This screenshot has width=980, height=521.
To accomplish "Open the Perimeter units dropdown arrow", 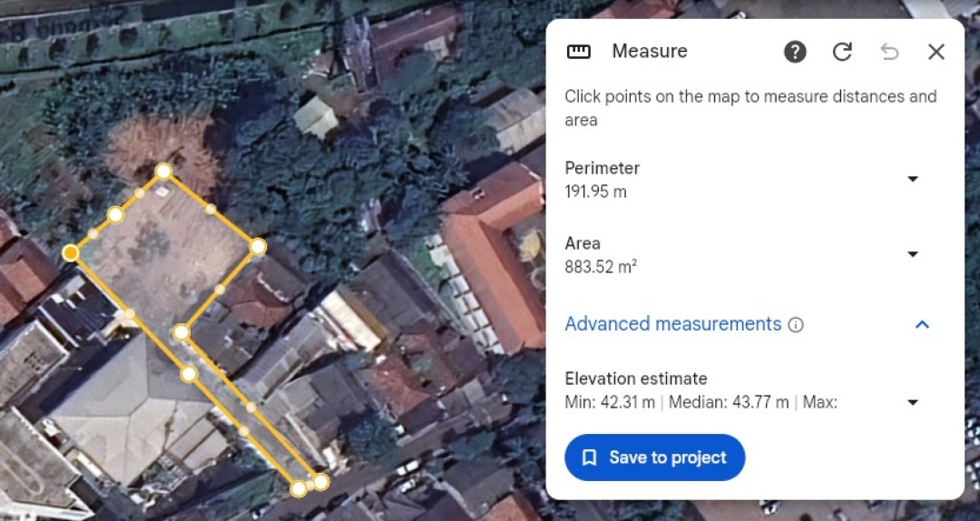I will point(913,180).
